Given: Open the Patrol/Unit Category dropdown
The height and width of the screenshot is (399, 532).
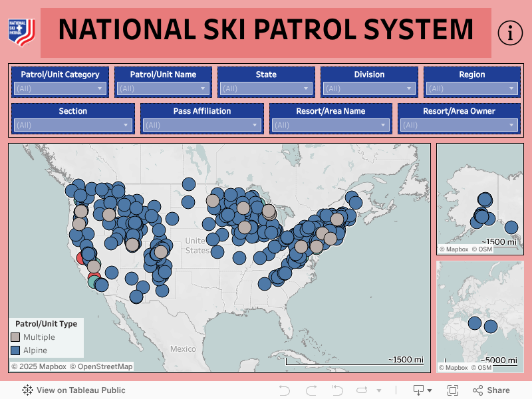Looking at the screenshot, I should pyautogui.click(x=60, y=88).
